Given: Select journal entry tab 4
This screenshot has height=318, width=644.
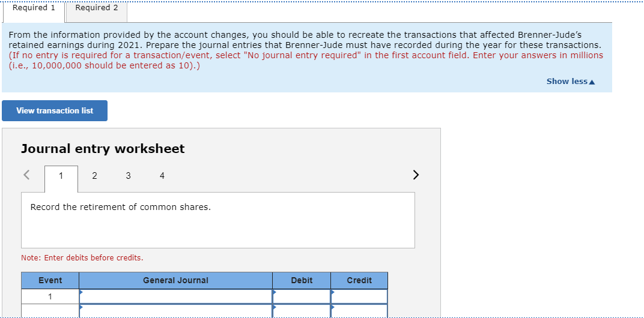Looking at the screenshot, I should click(x=162, y=176).
